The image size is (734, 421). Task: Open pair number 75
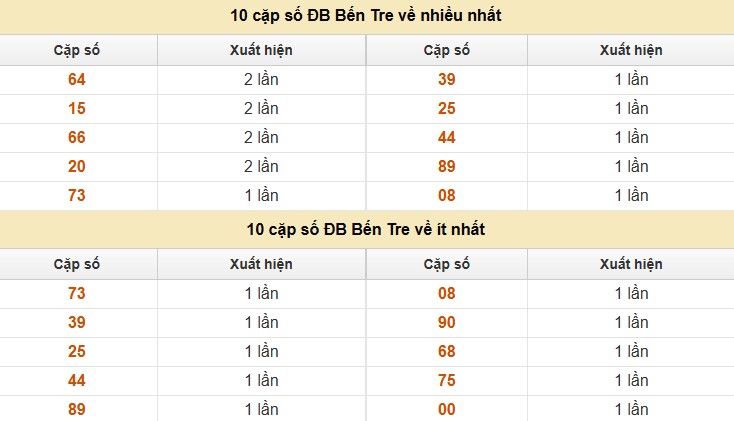(x=447, y=381)
